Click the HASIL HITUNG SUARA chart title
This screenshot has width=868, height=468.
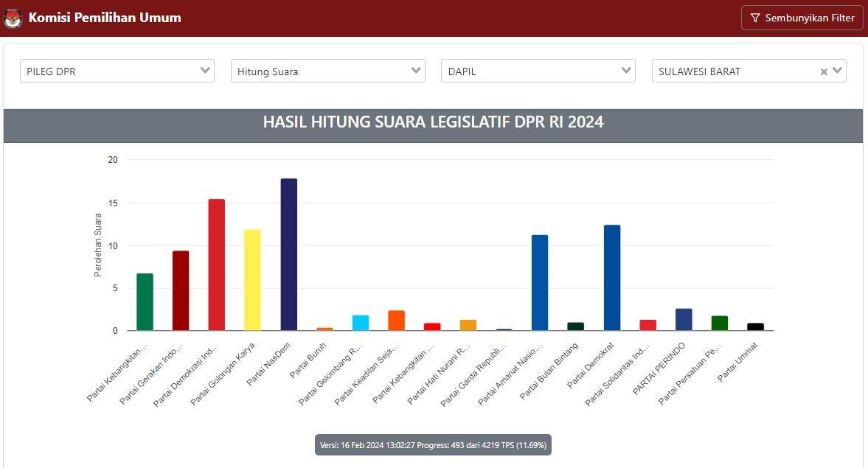(434, 122)
